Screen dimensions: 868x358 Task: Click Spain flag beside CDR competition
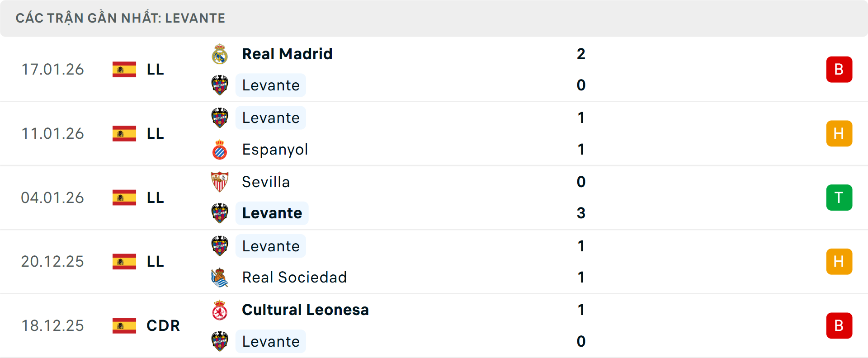124,325
